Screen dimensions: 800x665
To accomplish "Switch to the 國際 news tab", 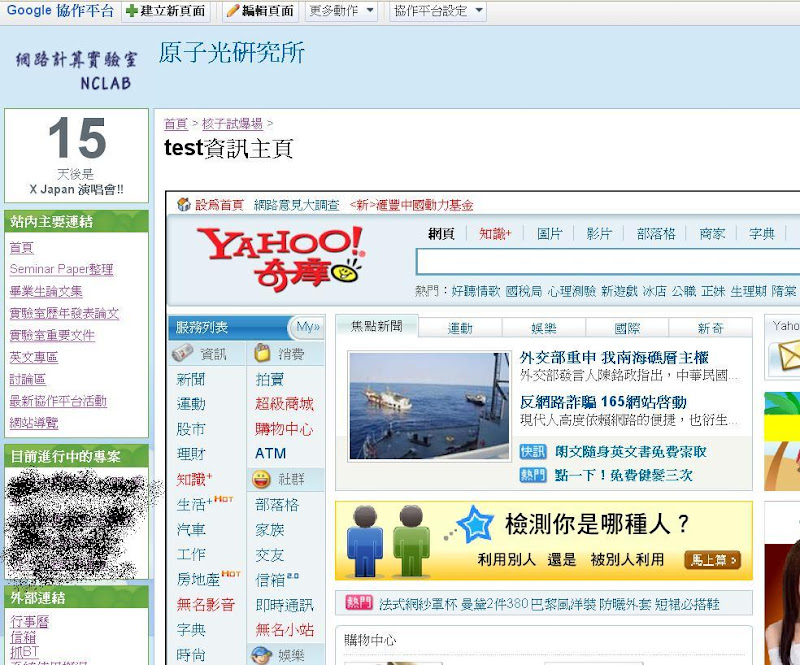I will click(627, 328).
